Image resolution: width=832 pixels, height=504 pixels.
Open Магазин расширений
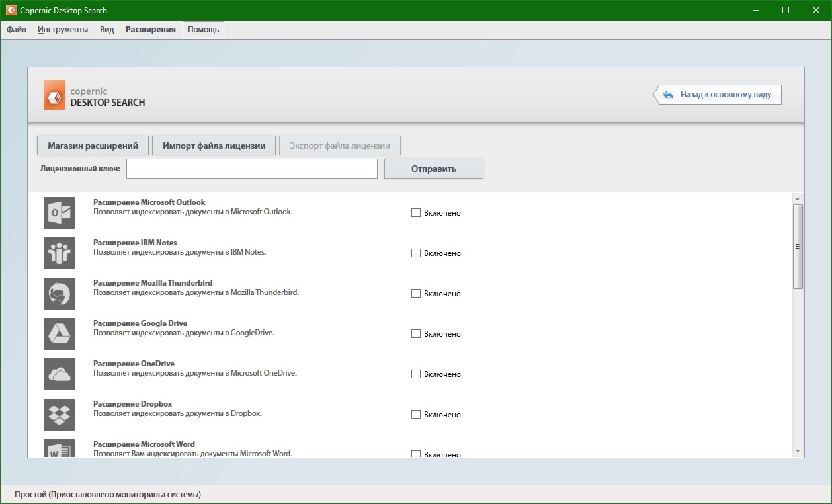click(93, 146)
